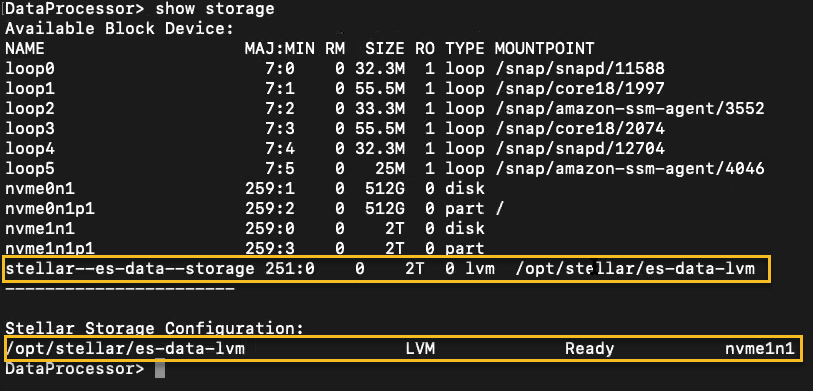Click the MAJ:MIN column header
Screen dimensions: 813x391
(279, 49)
